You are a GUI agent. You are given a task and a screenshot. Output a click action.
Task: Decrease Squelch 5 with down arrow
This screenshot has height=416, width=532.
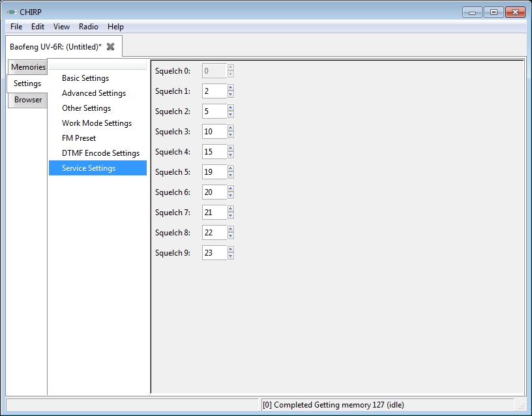[231, 175]
